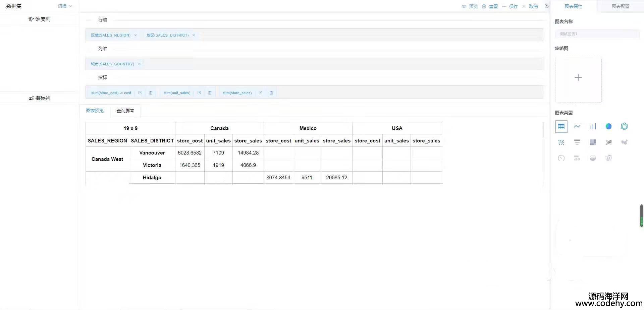This screenshot has height=310, width=644.
Task: Click the 1640.365 value cell
Action: (190, 165)
